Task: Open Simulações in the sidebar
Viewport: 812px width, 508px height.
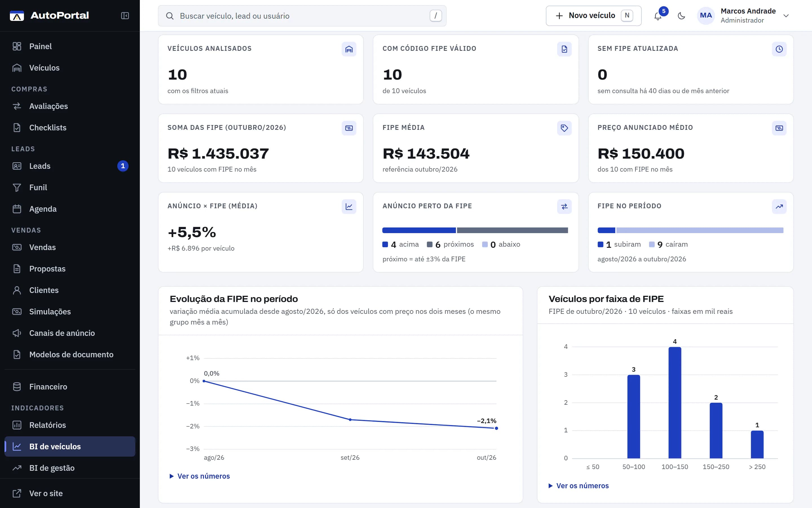Action: tap(70, 312)
